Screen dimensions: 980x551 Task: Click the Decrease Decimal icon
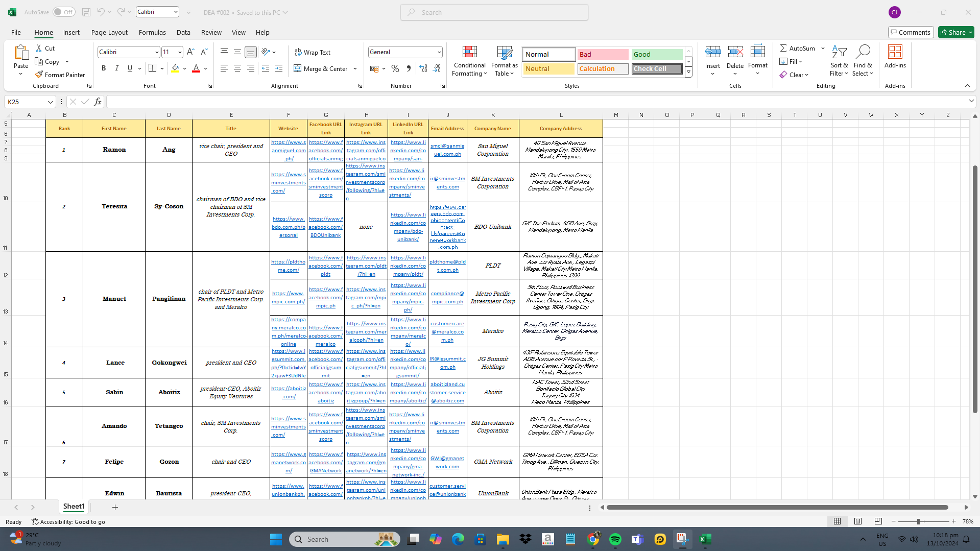tap(437, 68)
